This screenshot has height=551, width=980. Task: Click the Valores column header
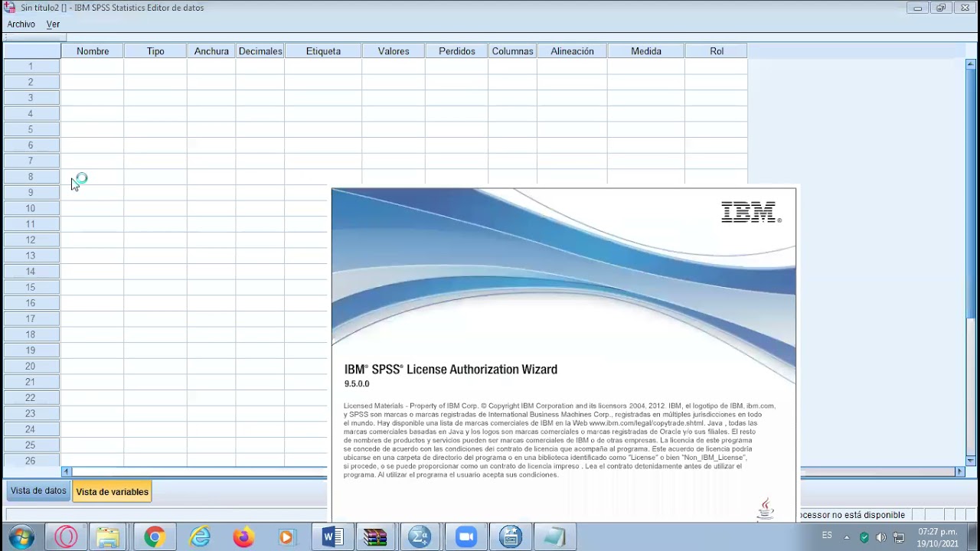coord(394,51)
